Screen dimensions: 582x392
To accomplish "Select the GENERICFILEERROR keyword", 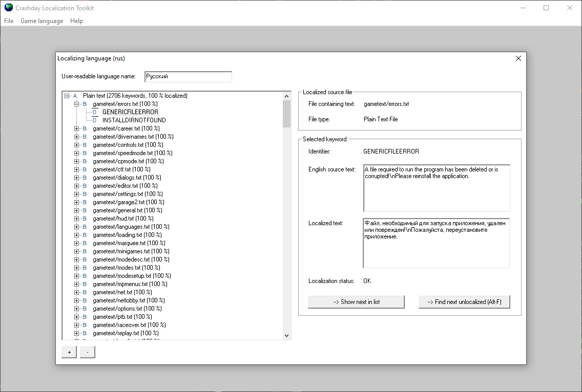I will tap(130, 112).
